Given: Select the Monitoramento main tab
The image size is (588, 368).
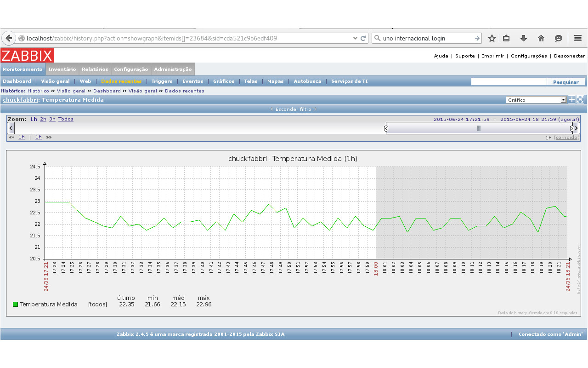Looking at the screenshot, I should click(23, 69).
